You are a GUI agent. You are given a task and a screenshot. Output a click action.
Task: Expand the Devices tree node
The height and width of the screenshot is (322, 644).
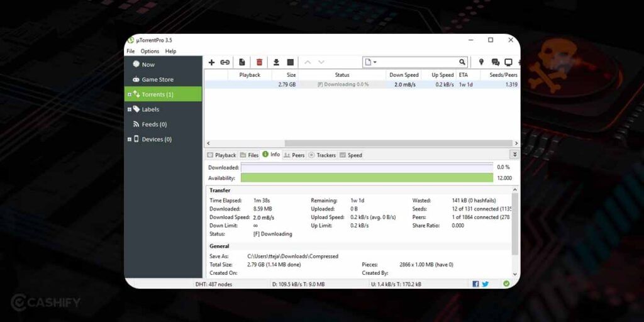(x=130, y=139)
